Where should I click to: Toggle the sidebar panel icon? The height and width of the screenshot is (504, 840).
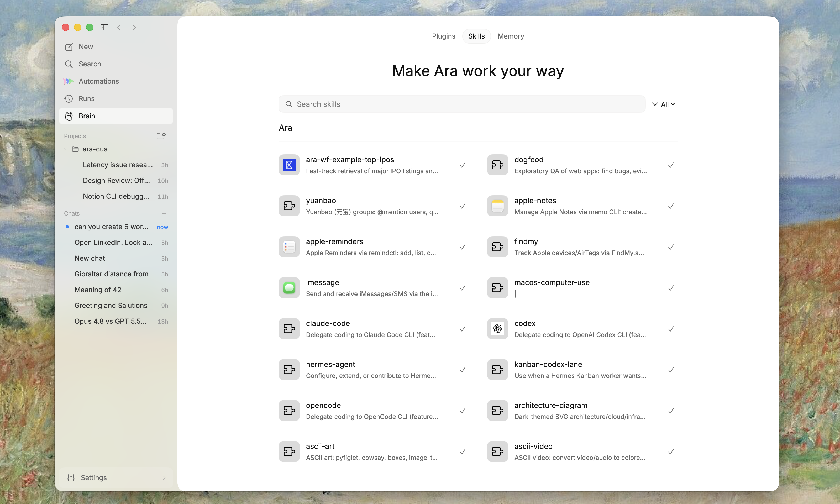[104, 28]
